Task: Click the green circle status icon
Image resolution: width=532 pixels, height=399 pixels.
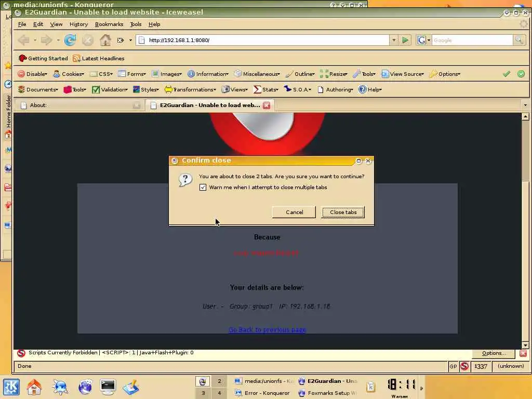Action: [521, 74]
